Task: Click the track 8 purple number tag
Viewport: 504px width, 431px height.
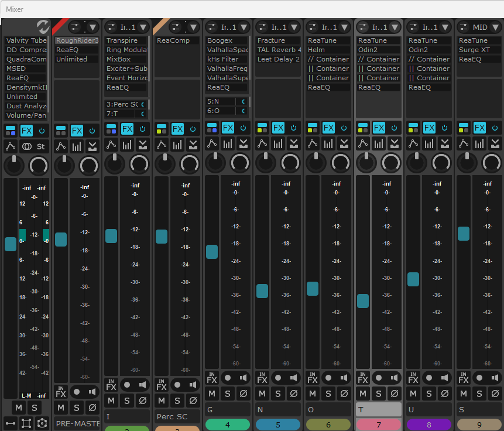Action: [x=429, y=425]
